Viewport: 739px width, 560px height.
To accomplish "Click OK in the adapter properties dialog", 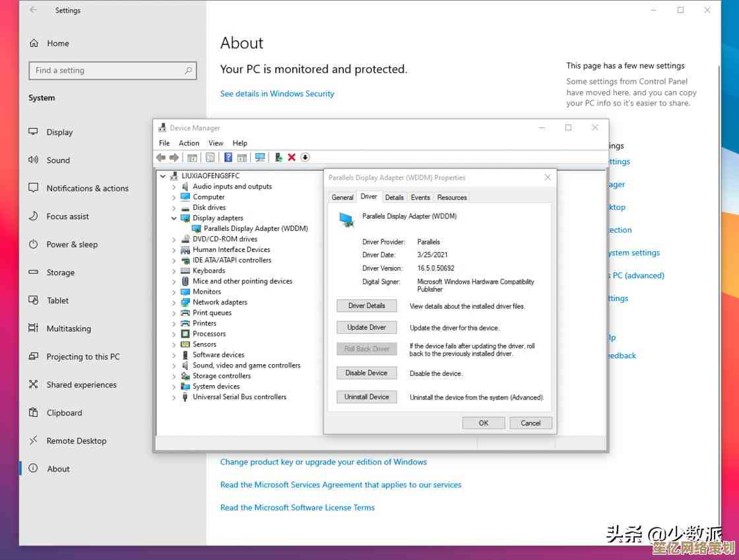I will pyautogui.click(x=483, y=422).
